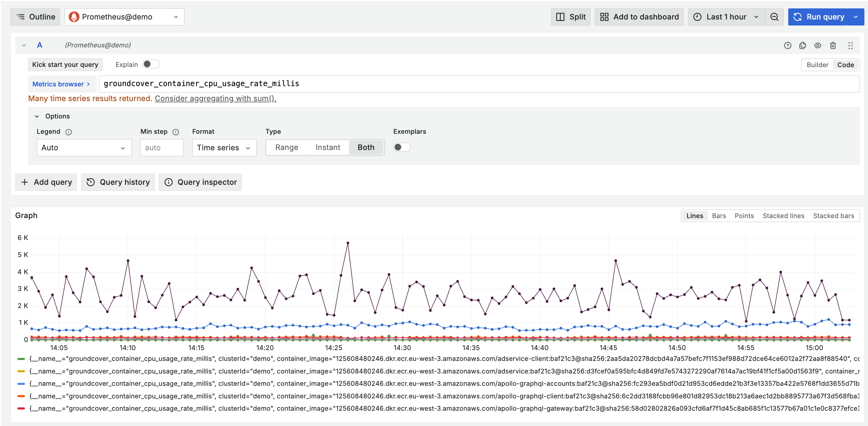This screenshot has width=868, height=426.
Task: Open the Legend Auto dropdown
Action: pos(84,148)
